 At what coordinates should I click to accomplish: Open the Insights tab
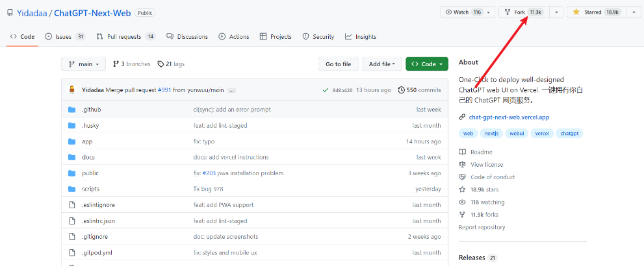pyautogui.click(x=361, y=36)
